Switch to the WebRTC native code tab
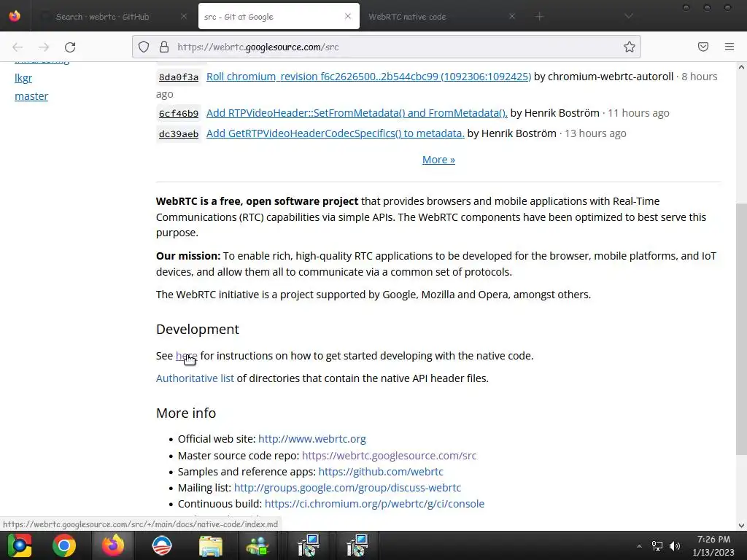Screen dimensions: 747x560 click(443, 17)
